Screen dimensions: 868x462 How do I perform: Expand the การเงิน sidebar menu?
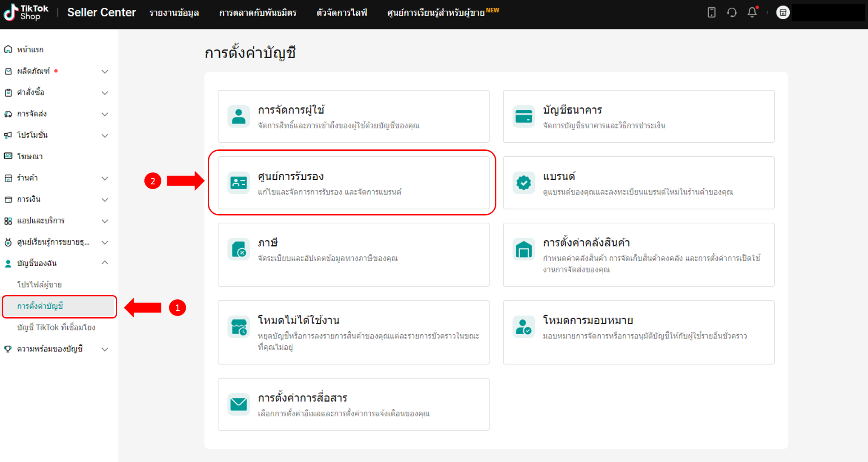point(105,200)
